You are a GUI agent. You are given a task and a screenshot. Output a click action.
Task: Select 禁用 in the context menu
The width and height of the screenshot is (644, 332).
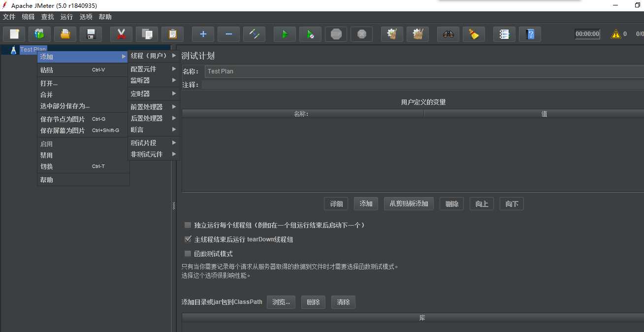pos(83,155)
